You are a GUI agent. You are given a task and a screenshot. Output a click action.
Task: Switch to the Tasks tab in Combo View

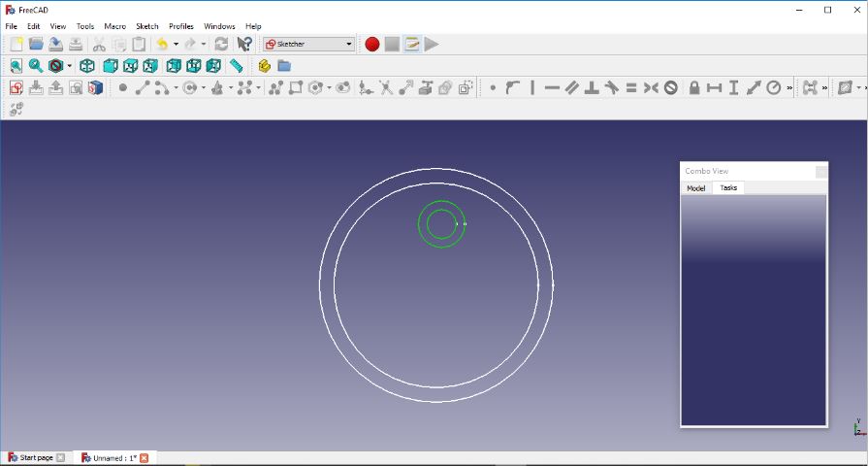click(728, 187)
